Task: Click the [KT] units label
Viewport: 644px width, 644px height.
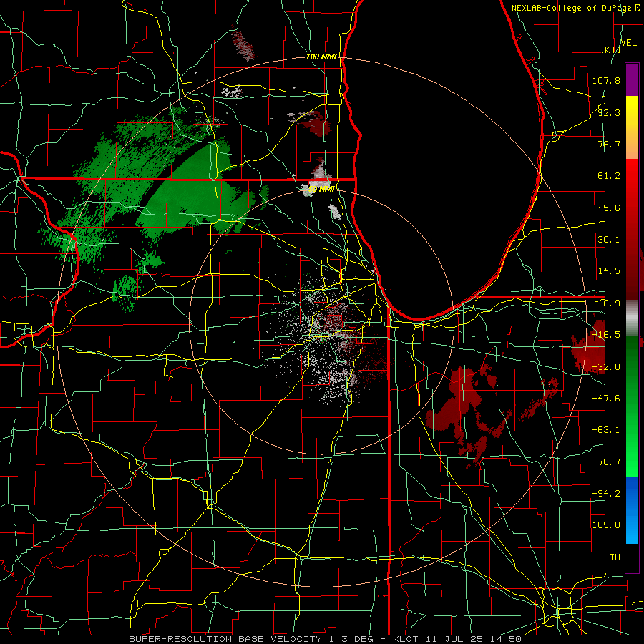Action: pyautogui.click(x=610, y=49)
